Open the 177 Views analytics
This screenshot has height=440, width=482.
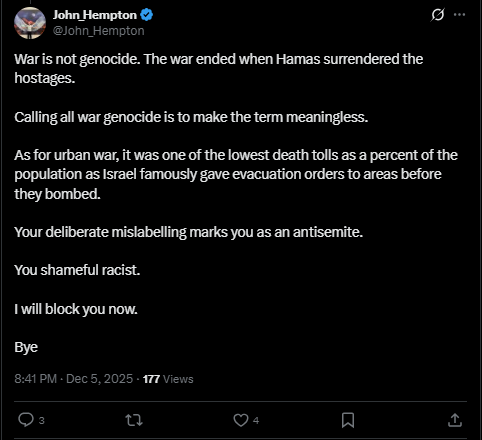point(168,379)
